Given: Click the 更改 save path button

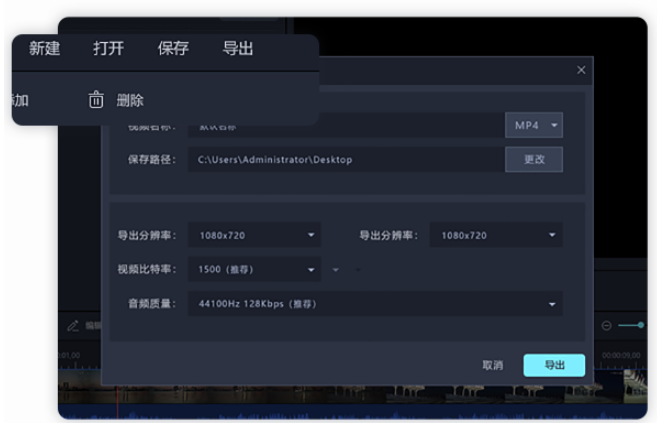Looking at the screenshot, I should click(x=534, y=159).
